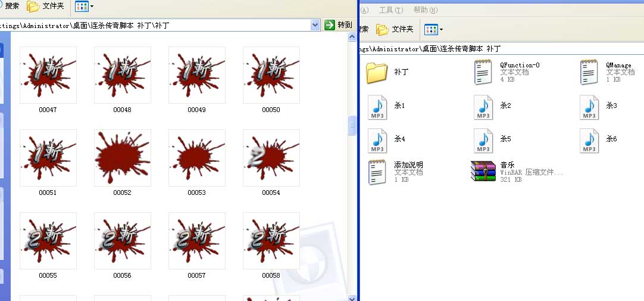Select the 杀2 MP3 file icon
This screenshot has height=301, width=644.
coord(483,107)
